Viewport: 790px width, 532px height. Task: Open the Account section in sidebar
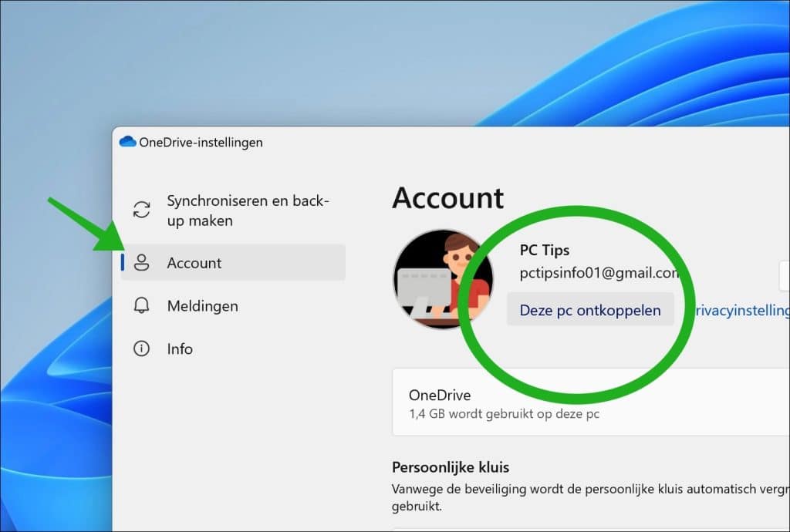tap(233, 262)
